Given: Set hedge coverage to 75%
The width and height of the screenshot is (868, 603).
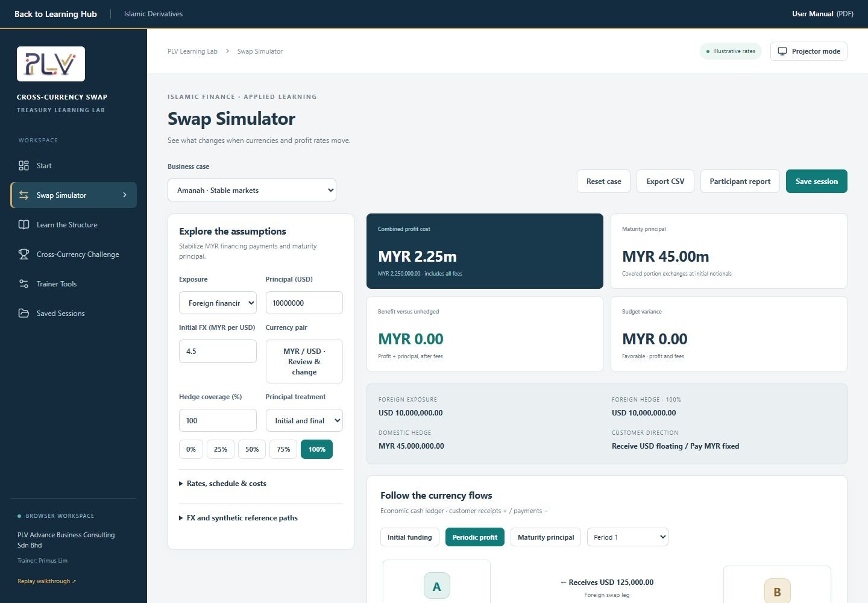Looking at the screenshot, I should pos(283,449).
